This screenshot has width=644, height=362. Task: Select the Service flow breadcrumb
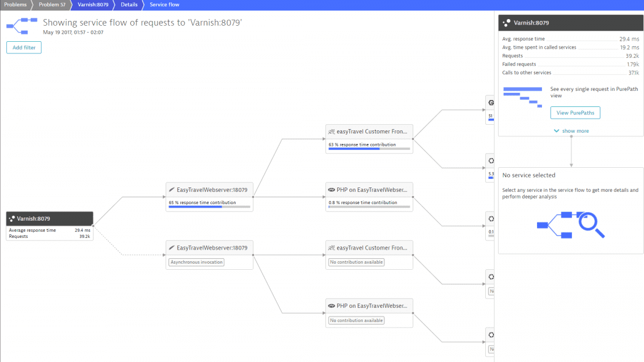(x=164, y=4)
